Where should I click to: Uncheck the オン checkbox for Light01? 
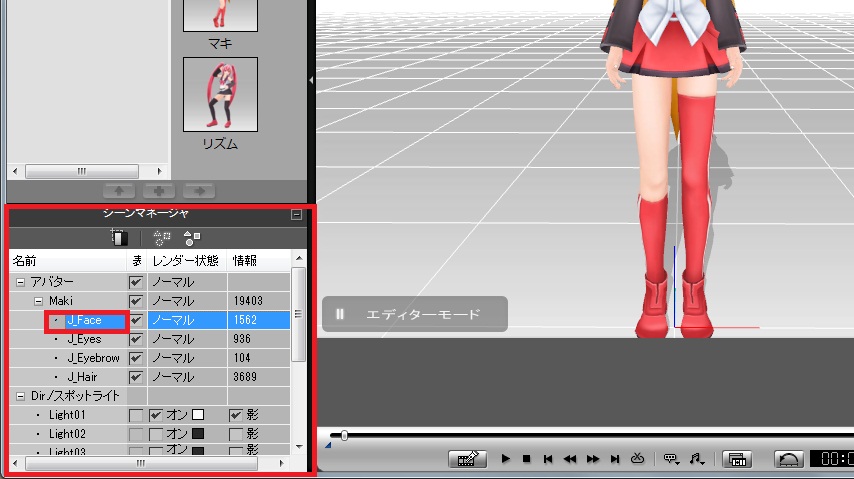[156, 415]
